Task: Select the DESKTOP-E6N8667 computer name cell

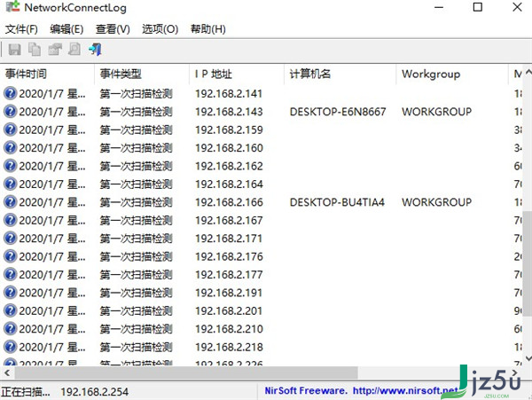Action: pyautogui.click(x=338, y=112)
